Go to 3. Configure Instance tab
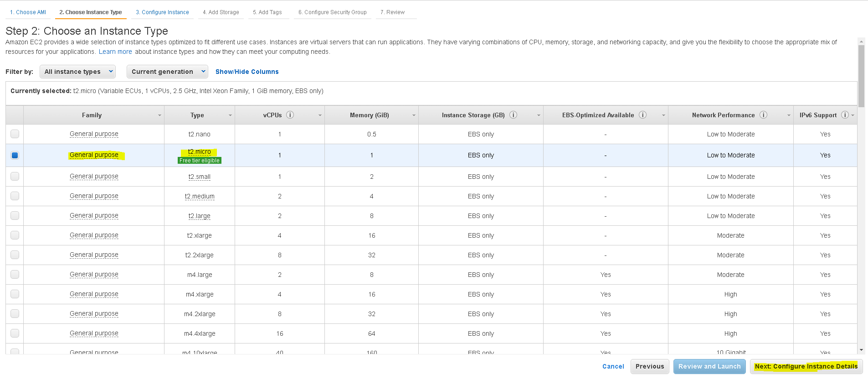Viewport: 868px width, 380px height. click(162, 12)
